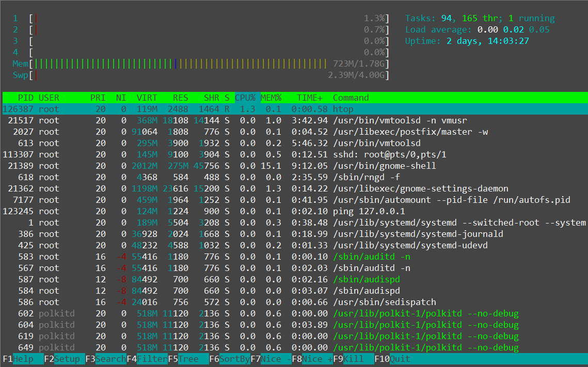This screenshot has width=588, height=367.
Task: Toggle F5 Tree view
Action: coord(188,359)
